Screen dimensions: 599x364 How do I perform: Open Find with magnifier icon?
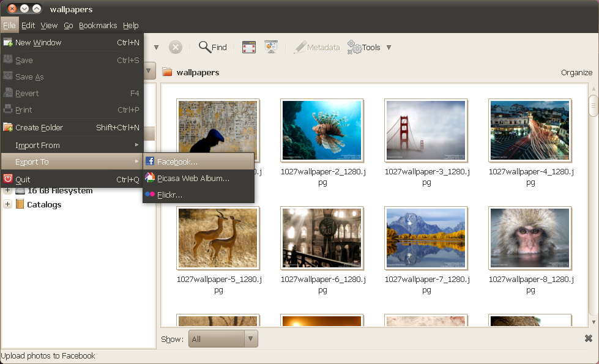coord(213,47)
